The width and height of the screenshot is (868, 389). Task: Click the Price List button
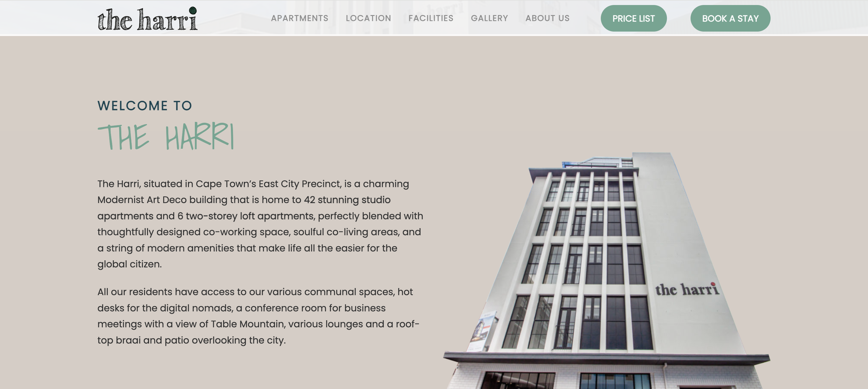(x=634, y=19)
